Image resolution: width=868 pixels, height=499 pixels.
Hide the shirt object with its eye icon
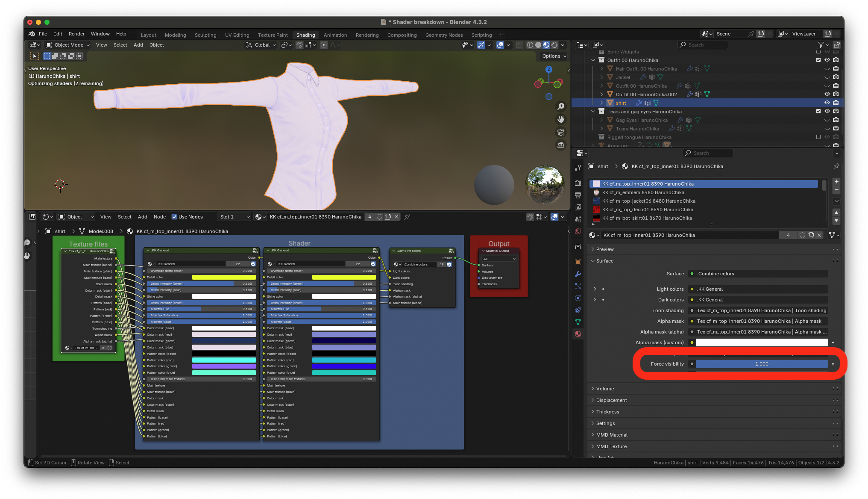pyautogui.click(x=827, y=103)
